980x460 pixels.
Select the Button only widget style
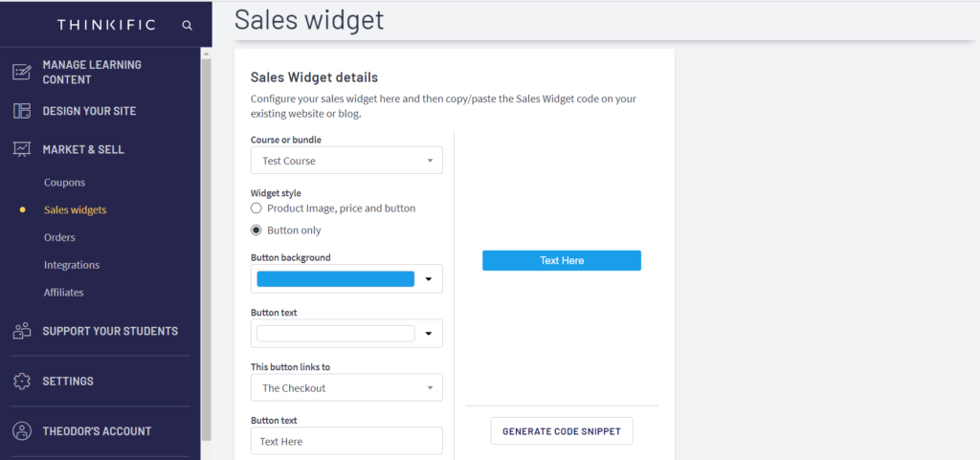tap(256, 230)
